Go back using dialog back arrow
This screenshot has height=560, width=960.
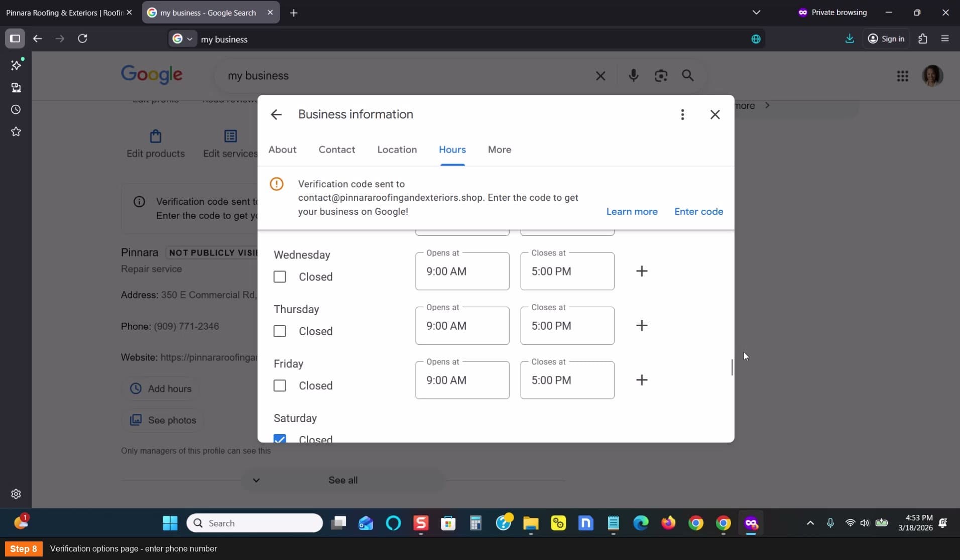276,114
